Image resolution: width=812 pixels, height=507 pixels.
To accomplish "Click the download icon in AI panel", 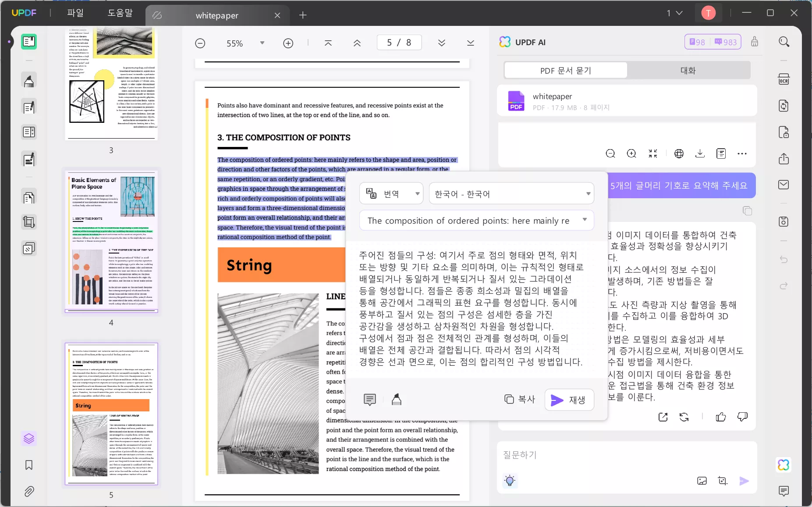I will tap(700, 154).
